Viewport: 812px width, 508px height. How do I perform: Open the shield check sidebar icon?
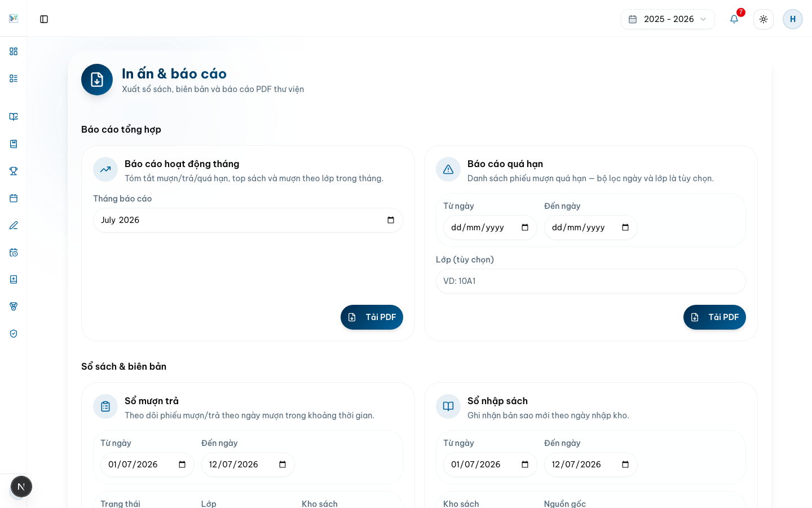coord(14,334)
